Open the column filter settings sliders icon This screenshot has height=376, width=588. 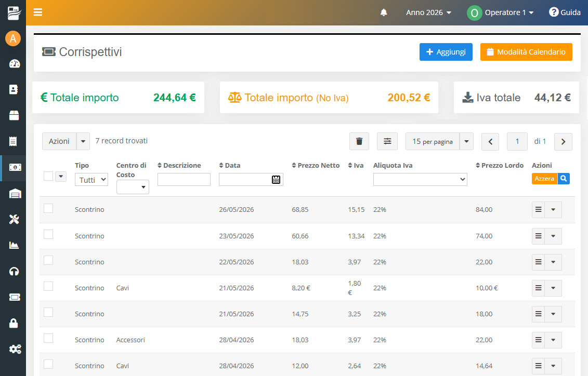click(387, 141)
